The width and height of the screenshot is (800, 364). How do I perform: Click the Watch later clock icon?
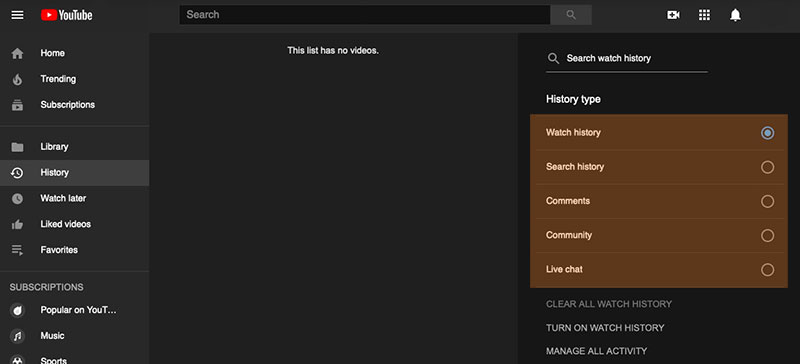point(17,199)
